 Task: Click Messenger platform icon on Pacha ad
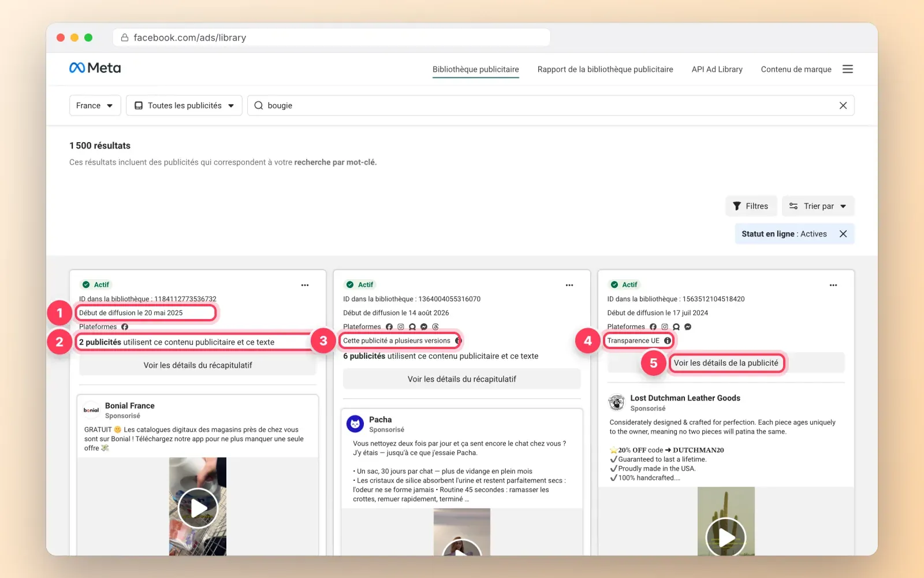coord(423,327)
